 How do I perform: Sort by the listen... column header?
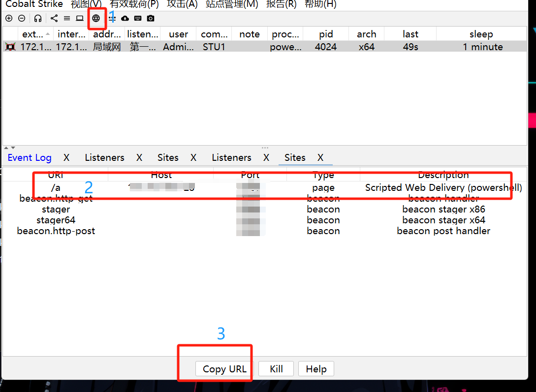tap(143, 34)
